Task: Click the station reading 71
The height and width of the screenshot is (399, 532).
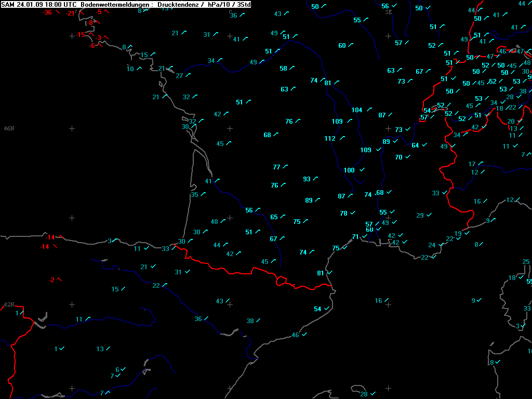Action: [x=355, y=237]
